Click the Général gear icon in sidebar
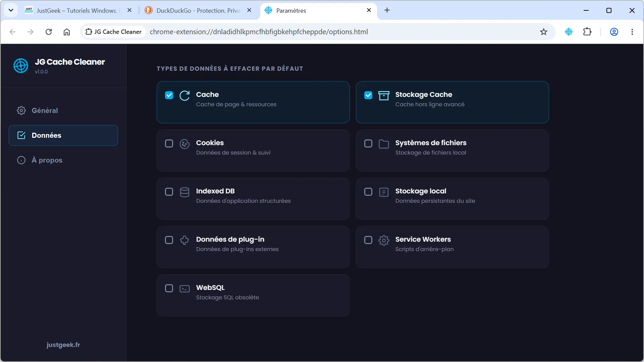The image size is (644, 362). (21, 111)
